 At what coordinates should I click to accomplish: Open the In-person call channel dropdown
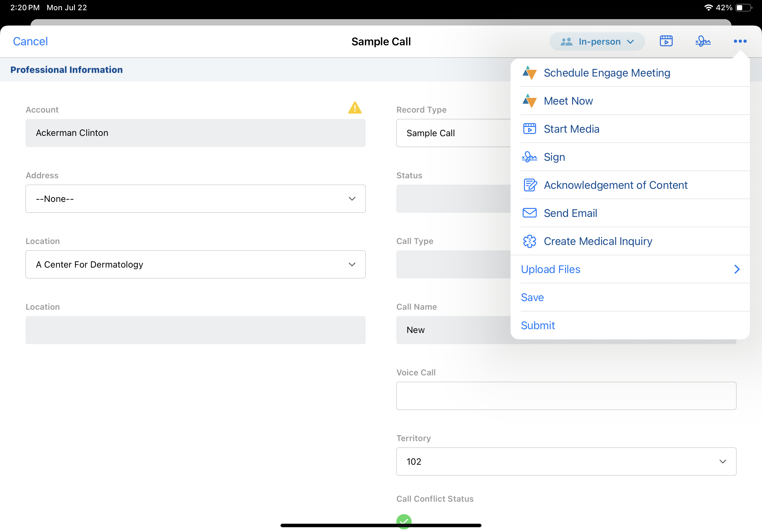(597, 41)
